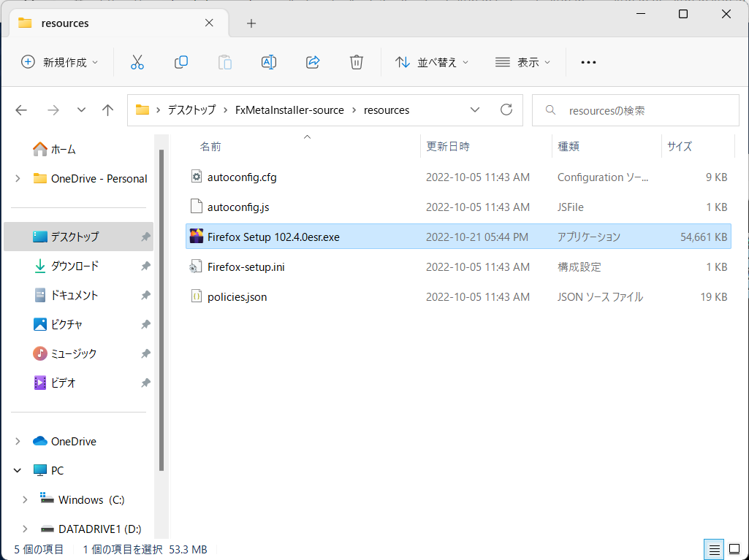Unpin ピクチャ using its pin icon
This screenshot has width=749, height=560.
(145, 325)
